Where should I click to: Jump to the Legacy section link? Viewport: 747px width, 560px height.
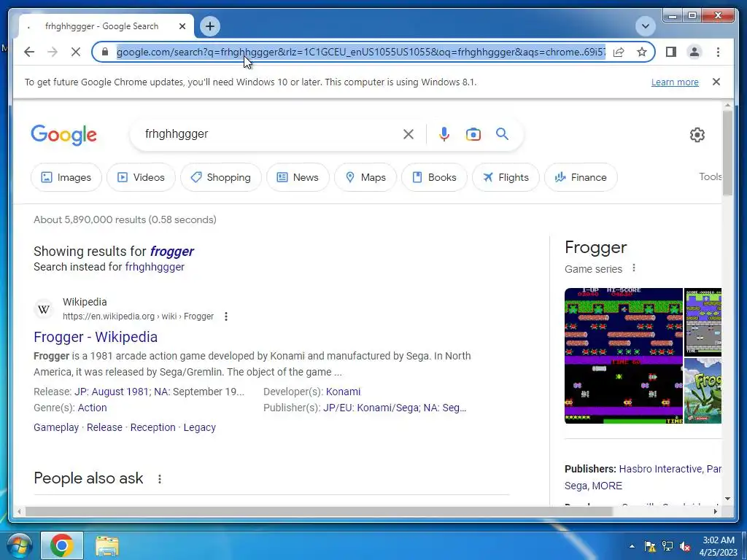pyautogui.click(x=200, y=427)
